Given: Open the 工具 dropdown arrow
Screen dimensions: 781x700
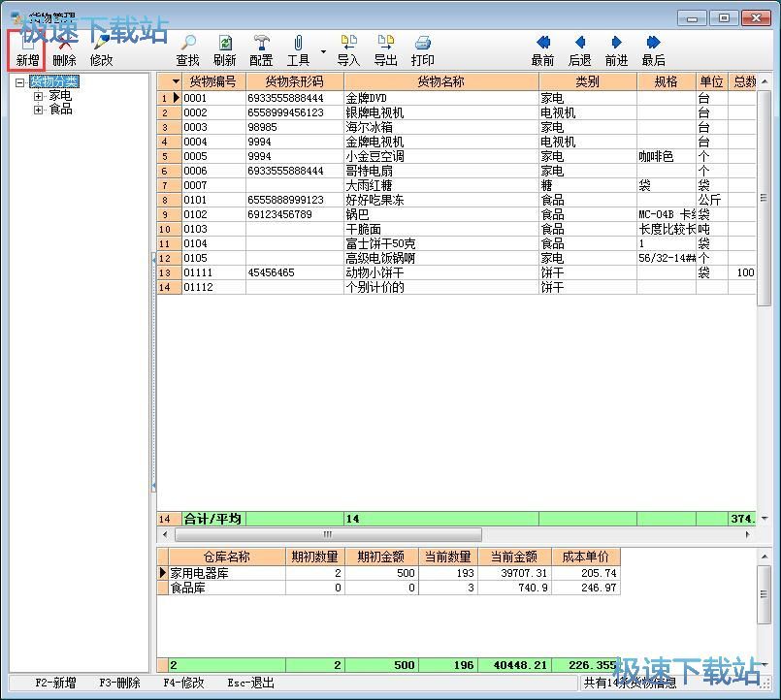Looking at the screenshot, I should pyautogui.click(x=322, y=50).
